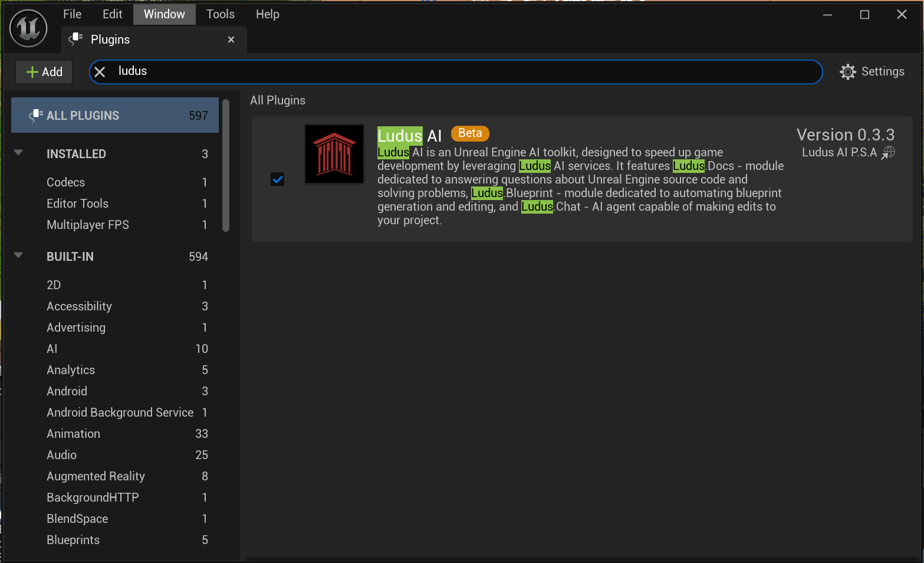Click the Add plugin button
This screenshot has height=563, width=924.
tap(44, 72)
